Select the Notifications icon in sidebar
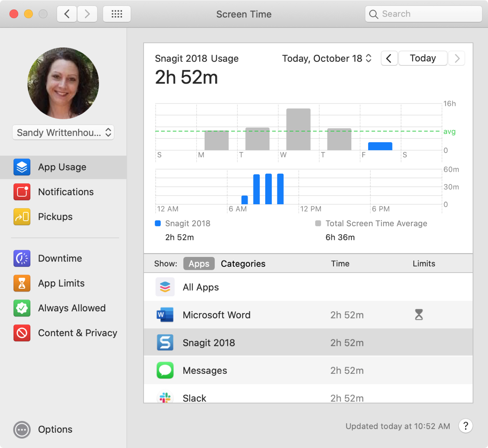This screenshot has height=448, width=488. pos(22,192)
